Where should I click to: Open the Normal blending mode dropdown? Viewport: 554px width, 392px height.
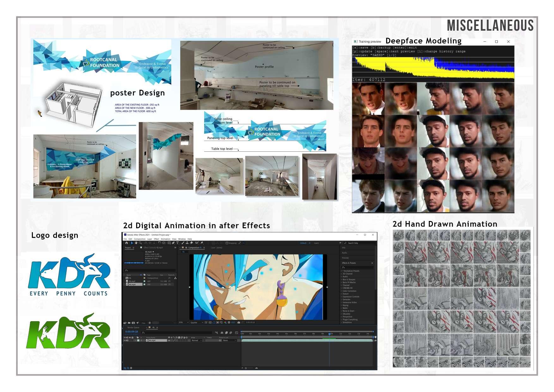pos(196,340)
